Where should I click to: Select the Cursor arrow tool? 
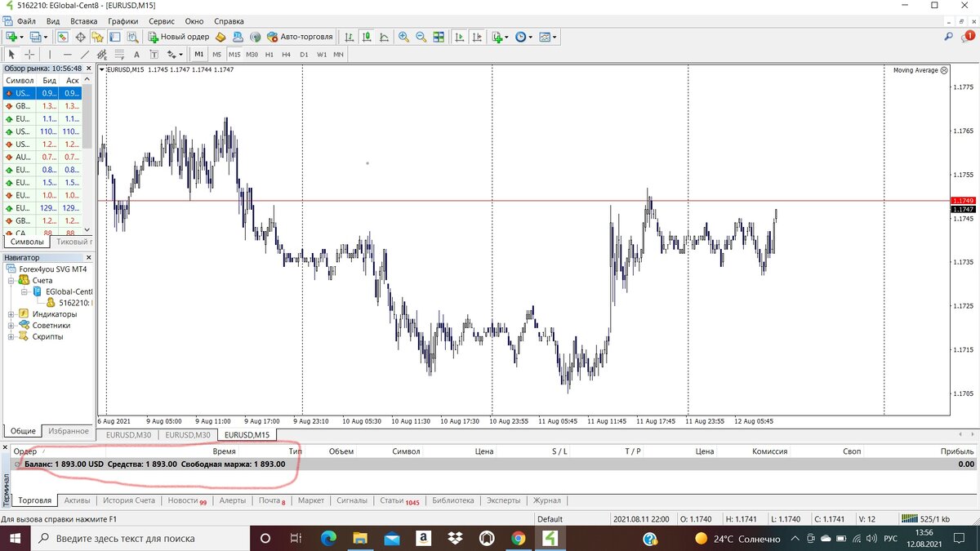tap(11, 55)
